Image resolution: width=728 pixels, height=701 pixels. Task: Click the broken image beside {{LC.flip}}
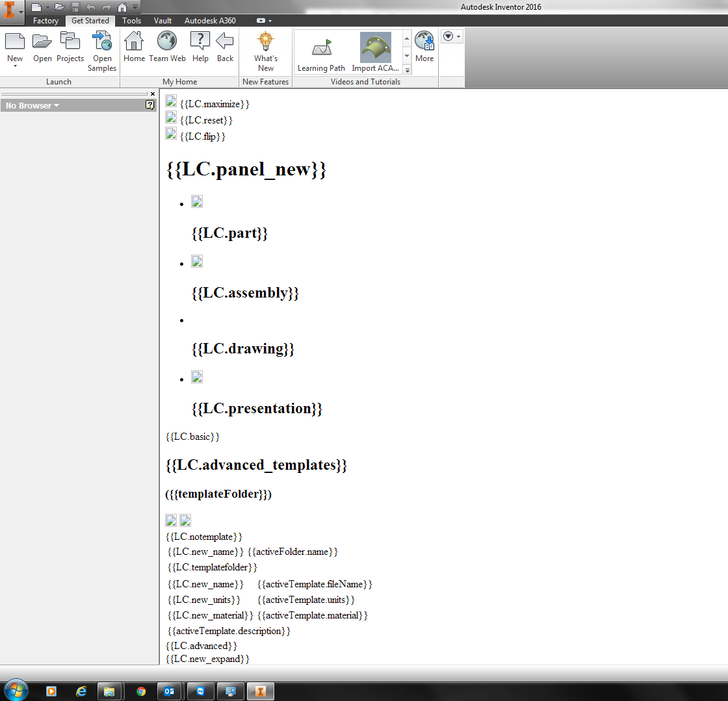click(171, 134)
